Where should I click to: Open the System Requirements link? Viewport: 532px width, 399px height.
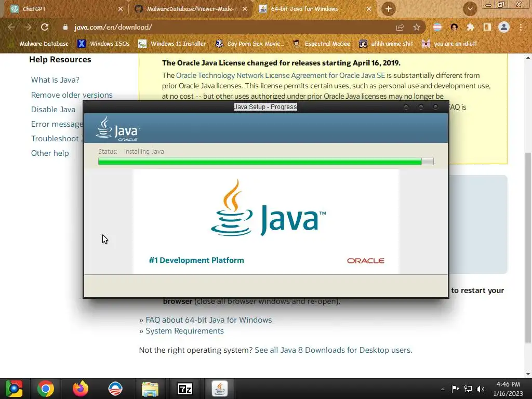(x=184, y=331)
